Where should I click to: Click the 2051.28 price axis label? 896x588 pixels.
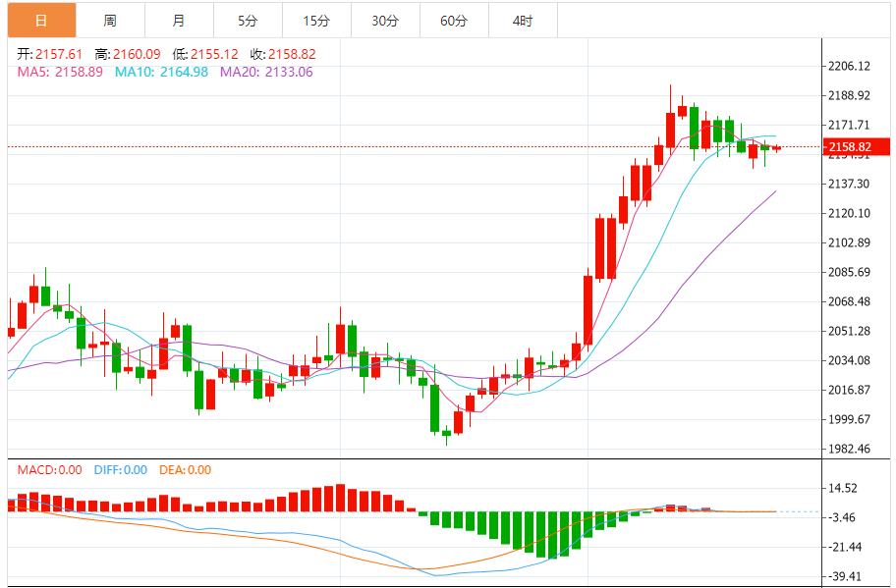[x=849, y=331]
